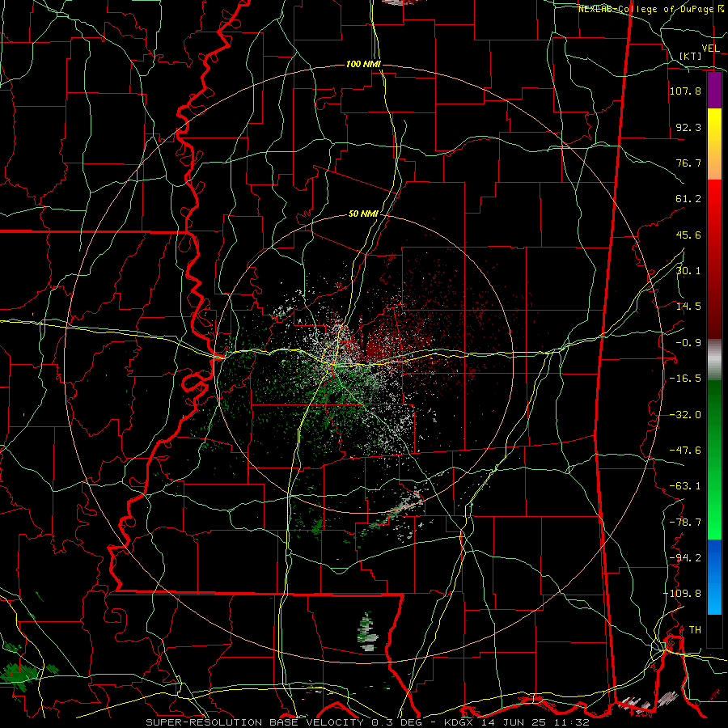Image resolution: width=728 pixels, height=728 pixels.
Task: Click the black TH segment of the color bar
Action: [x=714, y=631]
